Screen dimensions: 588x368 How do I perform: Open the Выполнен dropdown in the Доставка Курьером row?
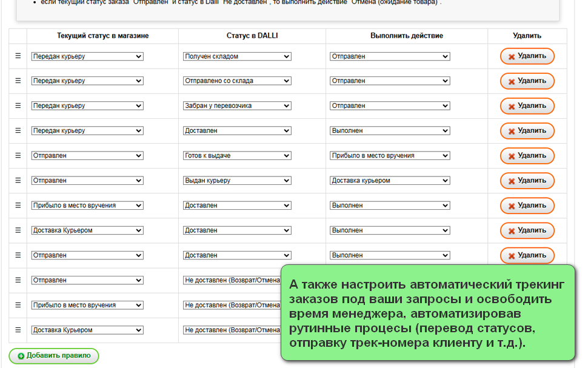click(x=390, y=230)
